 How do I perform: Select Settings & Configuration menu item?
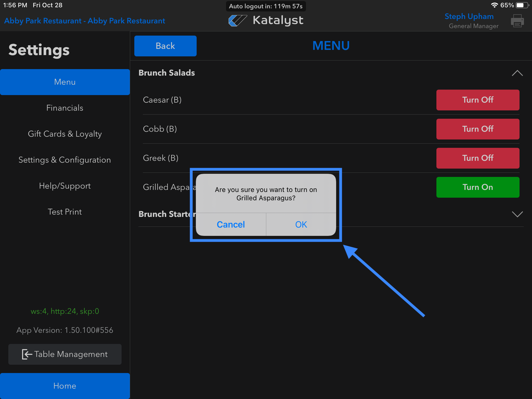pyautogui.click(x=65, y=160)
